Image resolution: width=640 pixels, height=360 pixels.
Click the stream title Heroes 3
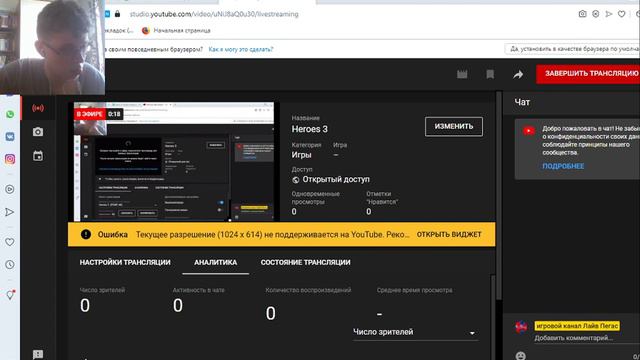click(x=309, y=129)
